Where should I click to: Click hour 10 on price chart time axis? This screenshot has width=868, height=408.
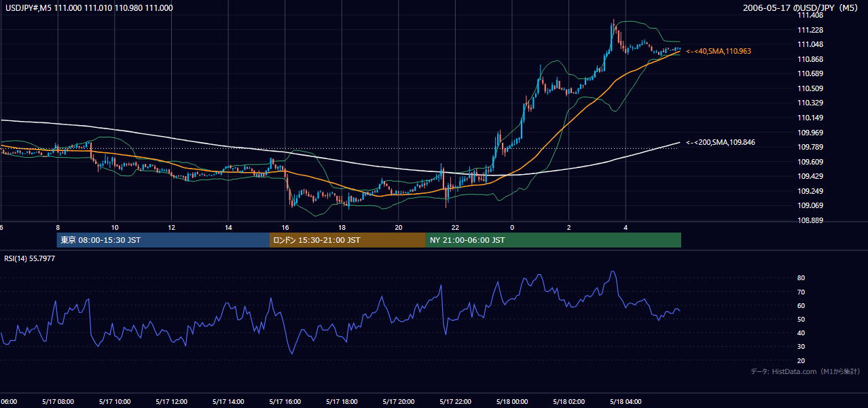coord(115,227)
